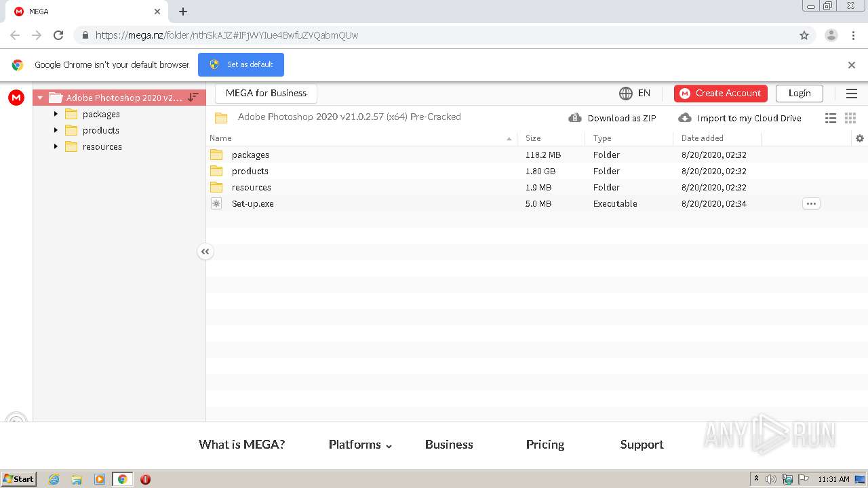The width and height of the screenshot is (868, 488).
Task: Show hidden system tray icons
Action: tap(756, 479)
